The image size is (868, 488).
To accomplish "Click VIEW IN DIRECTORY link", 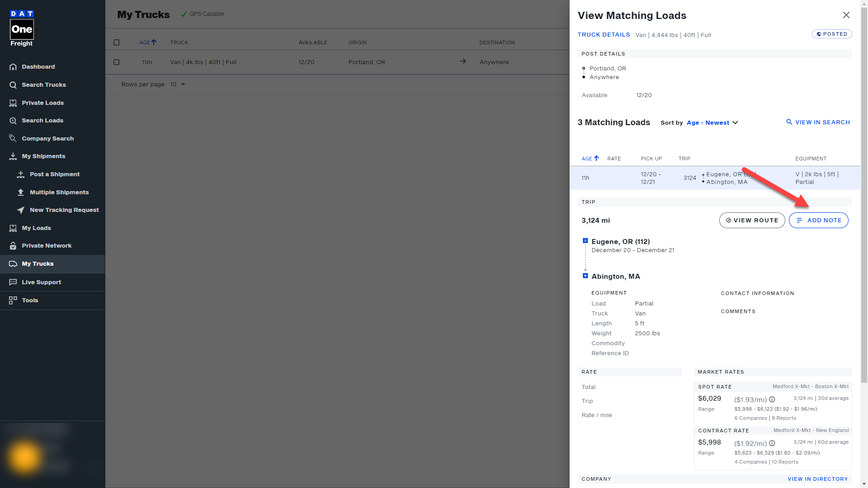I will point(817,479).
